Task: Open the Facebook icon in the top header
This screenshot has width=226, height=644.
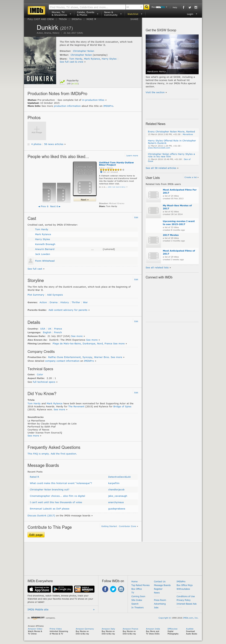Action: click(184, 7)
